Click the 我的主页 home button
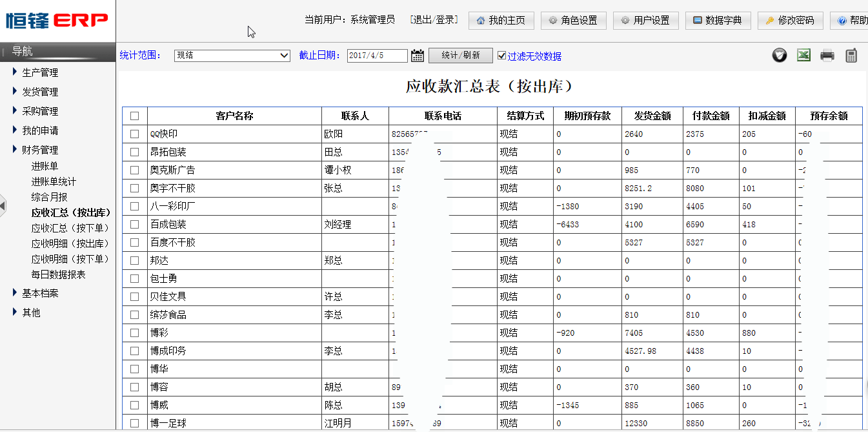Viewport: 868px width, 432px height. 501,21
